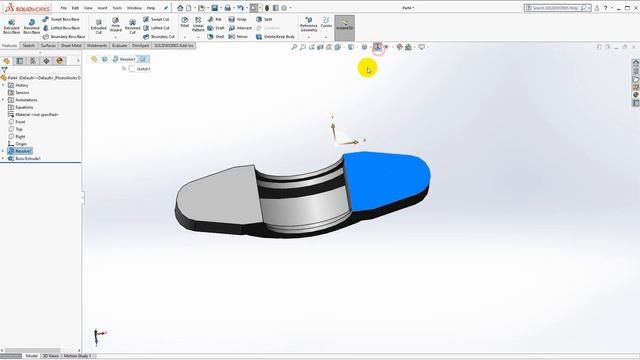
Task: Open the Edit menu
Action: coord(75,8)
